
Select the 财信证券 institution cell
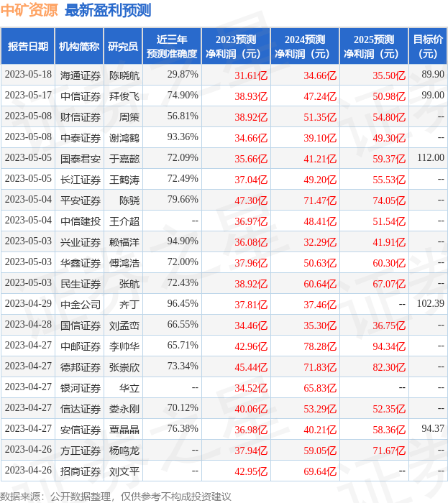pos(81,117)
